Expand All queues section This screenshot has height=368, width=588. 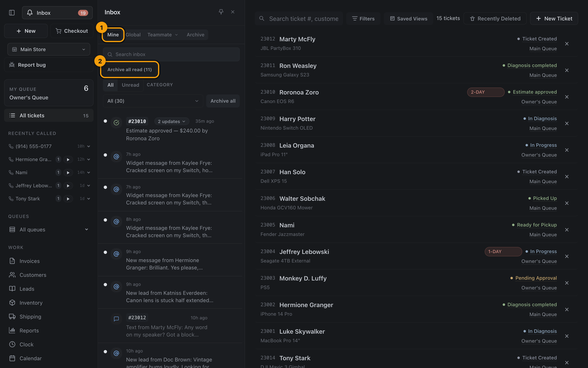coord(49,230)
